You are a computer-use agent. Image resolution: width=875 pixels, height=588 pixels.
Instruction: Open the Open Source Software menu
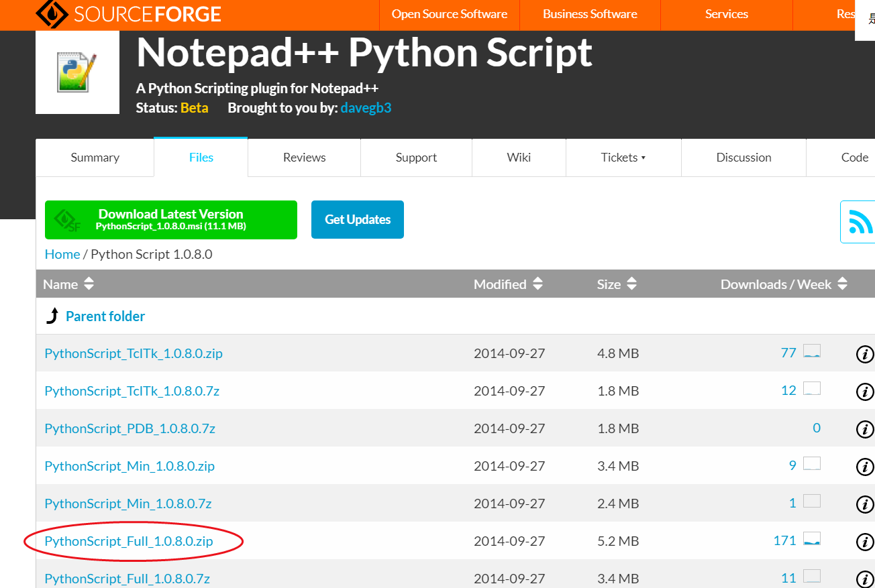tap(449, 14)
